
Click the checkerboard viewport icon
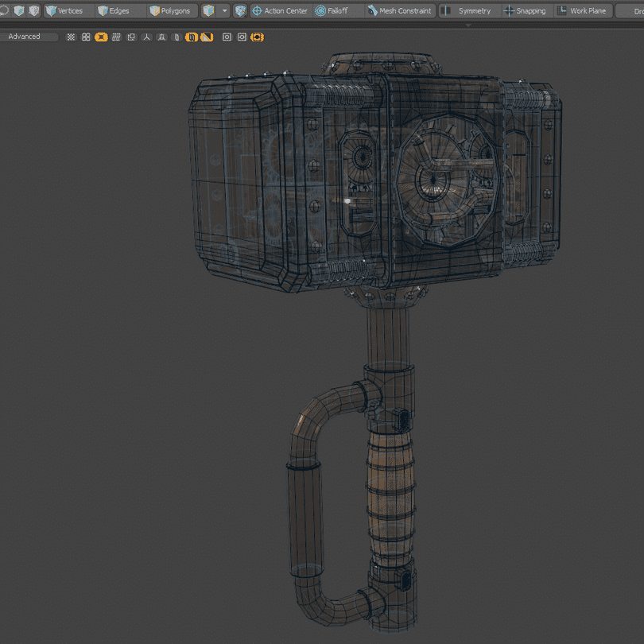point(71,37)
